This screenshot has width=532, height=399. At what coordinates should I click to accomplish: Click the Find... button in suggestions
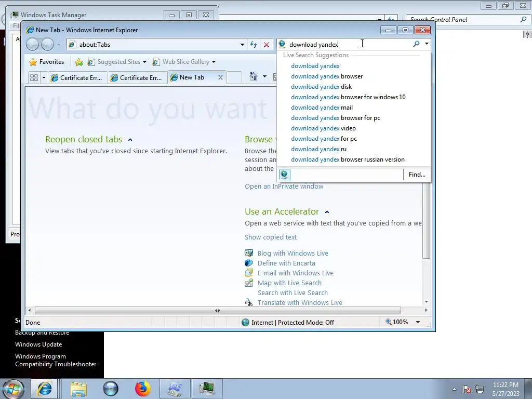(417, 175)
